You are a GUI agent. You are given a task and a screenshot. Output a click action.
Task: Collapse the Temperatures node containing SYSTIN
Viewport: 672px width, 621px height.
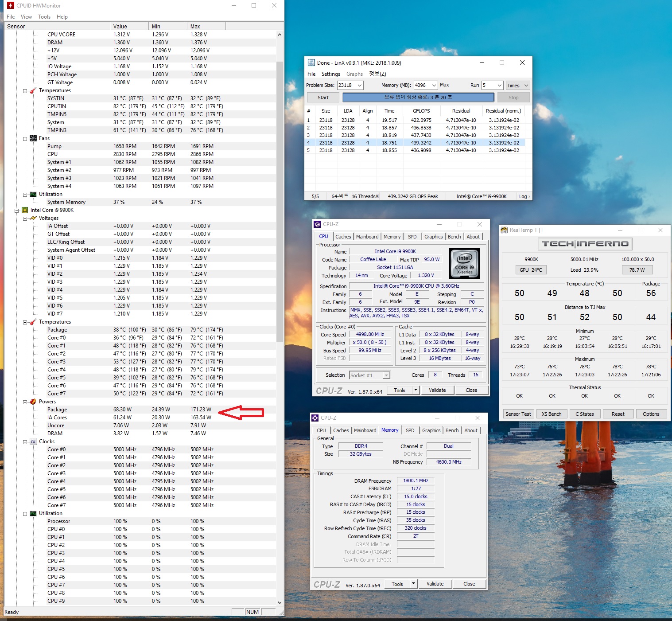25,91
